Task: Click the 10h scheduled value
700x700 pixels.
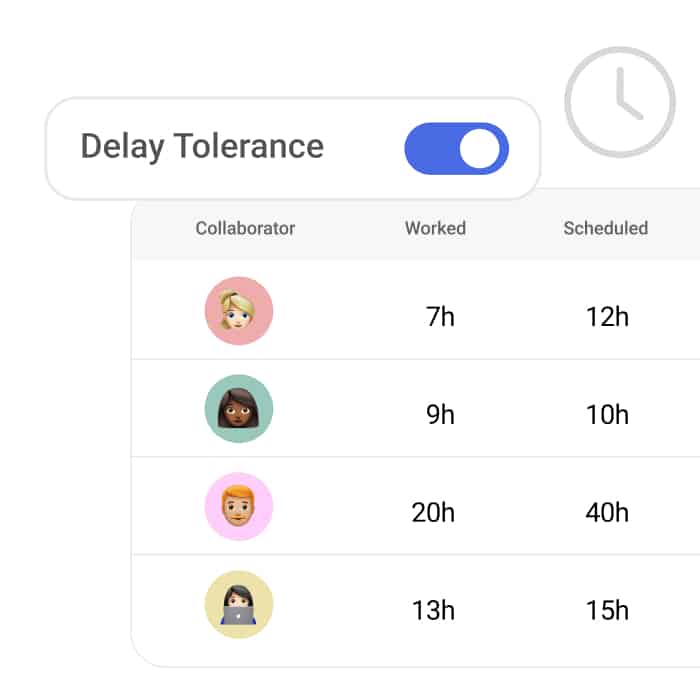Action: click(607, 414)
